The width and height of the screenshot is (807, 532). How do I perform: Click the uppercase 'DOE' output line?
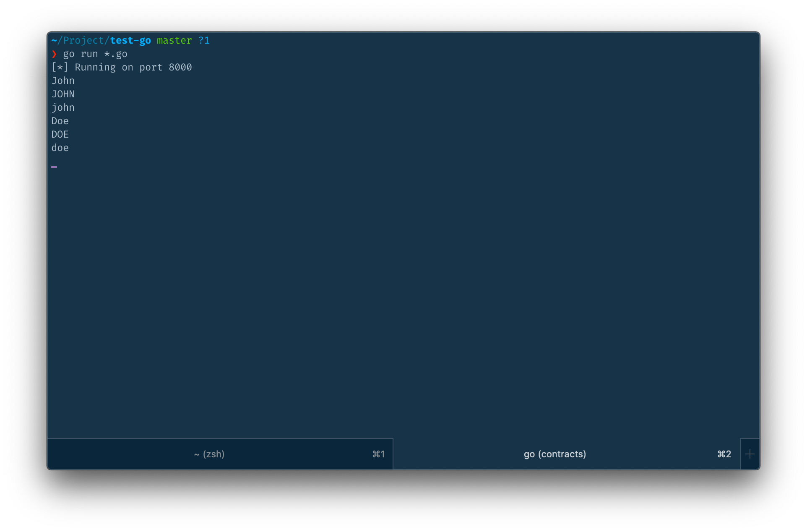[60, 134]
